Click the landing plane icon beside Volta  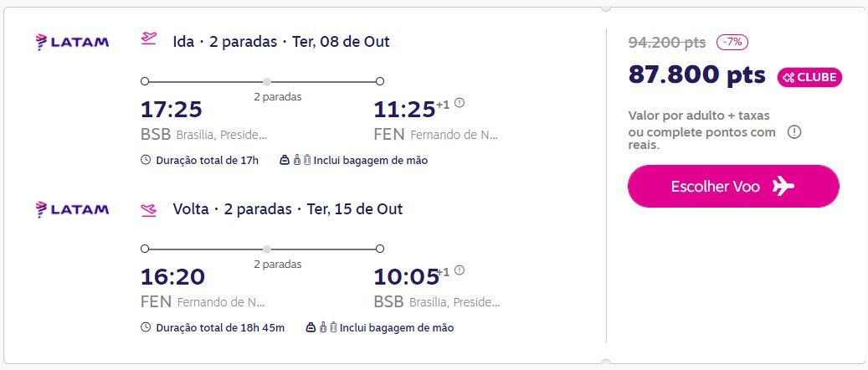pyautogui.click(x=148, y=210)
